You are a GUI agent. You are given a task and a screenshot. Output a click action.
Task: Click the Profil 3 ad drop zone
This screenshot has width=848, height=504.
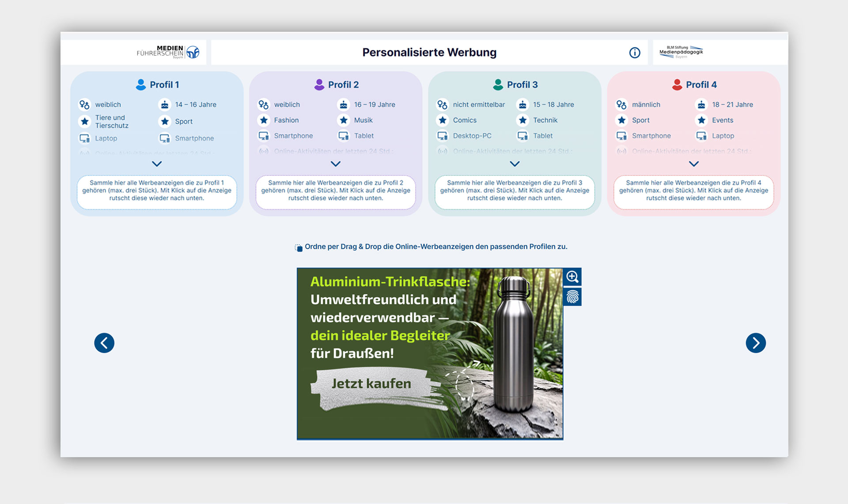(x=515, y=192)
